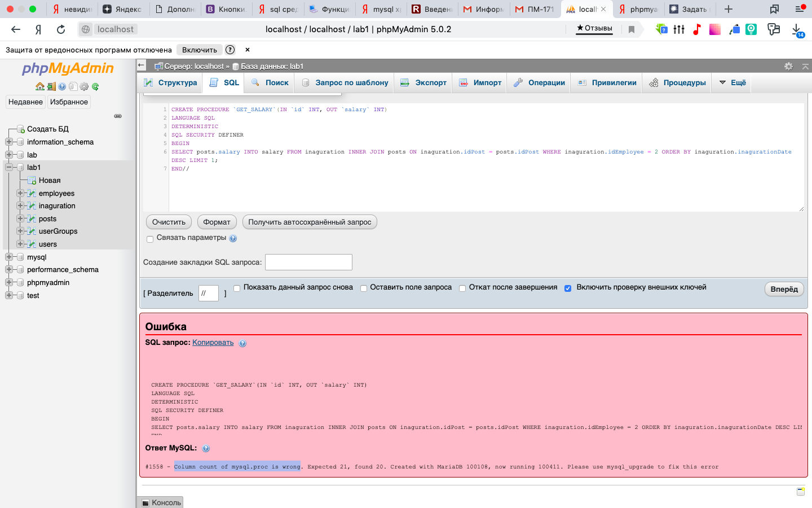Viewport: 812px width, 508px height.
Task: Reload navigation panel with green arrow icon
Action: [95, 86]
